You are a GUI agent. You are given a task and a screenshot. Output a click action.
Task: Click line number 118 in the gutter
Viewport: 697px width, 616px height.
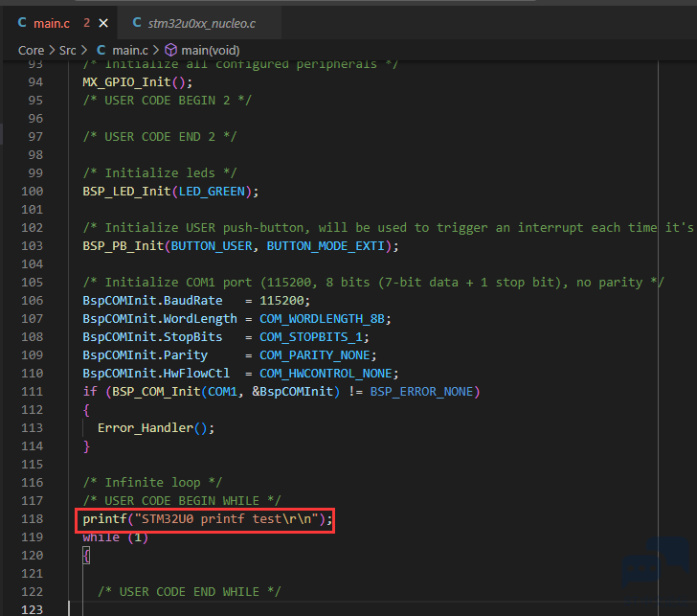point(34,518)
